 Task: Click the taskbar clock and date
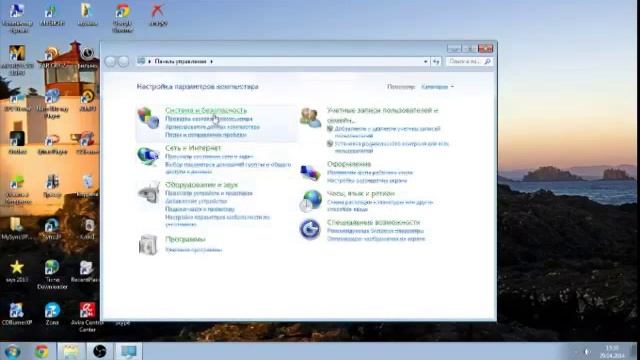point(612,351)
